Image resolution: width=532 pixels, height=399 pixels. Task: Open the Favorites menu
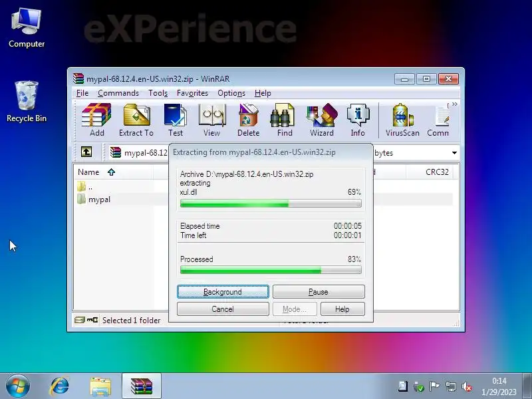point(192,93)
